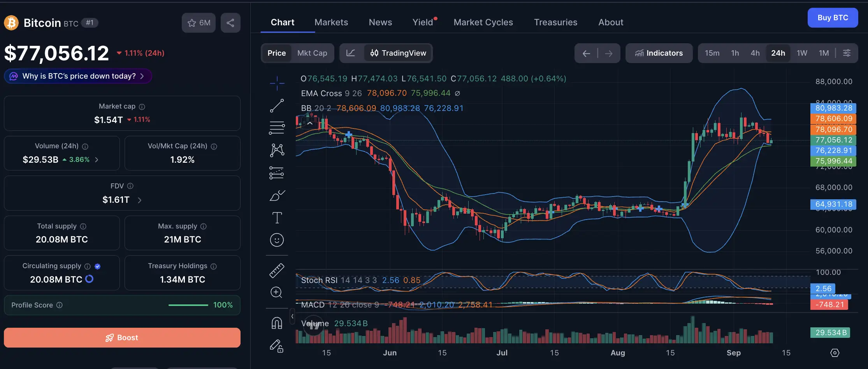Open the About tab
The width and height of the screenshot is (868, 369).
[611, 22]
